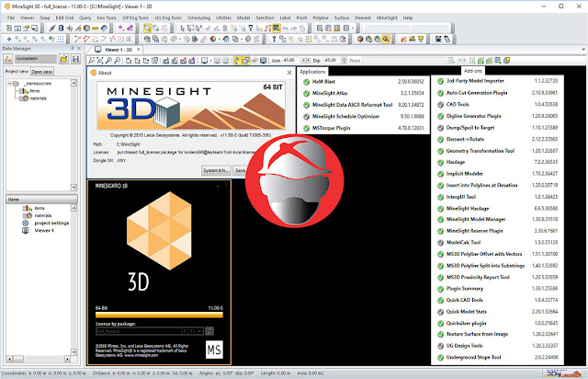This screenshot has width=588, height=379.
Task: Click the Quick CAD Tools row in Add-ons
Action: pos(498,300)
